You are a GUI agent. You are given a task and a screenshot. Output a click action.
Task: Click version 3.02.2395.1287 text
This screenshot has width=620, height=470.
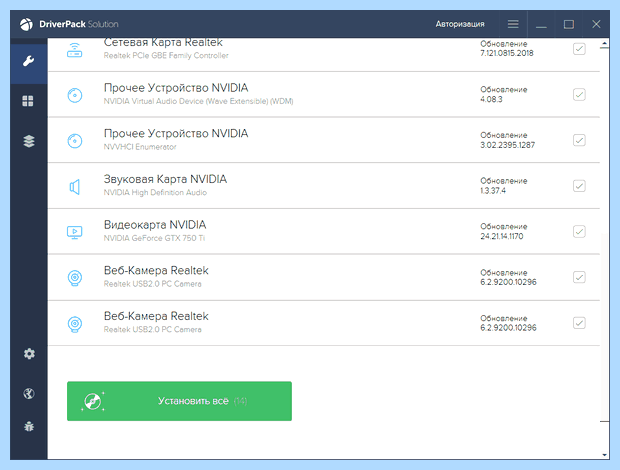(508, 145)
